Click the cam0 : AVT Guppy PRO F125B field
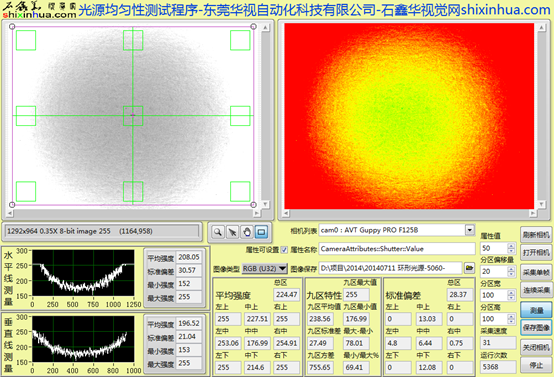This screenshot has height=377, width=554. click(392, 230)
